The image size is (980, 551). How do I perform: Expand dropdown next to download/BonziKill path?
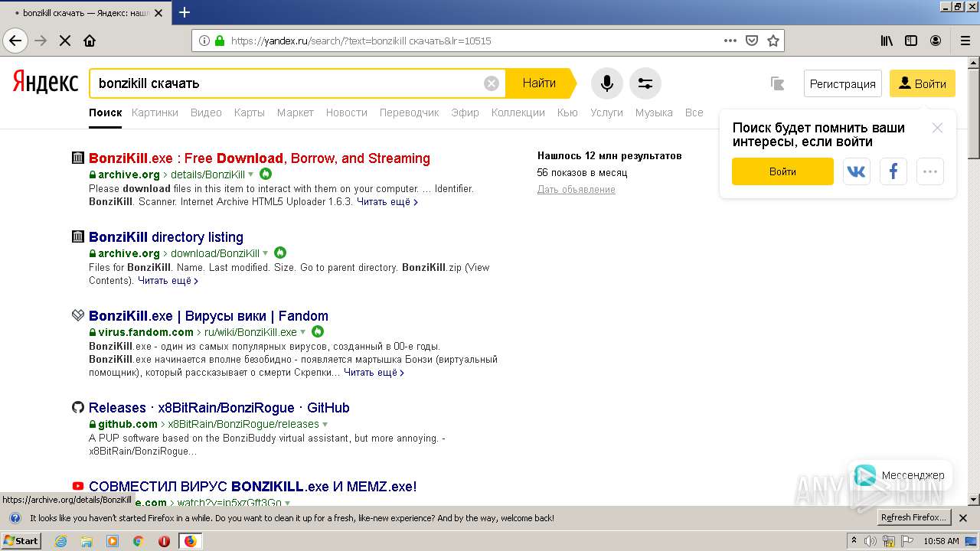(266, 253)
